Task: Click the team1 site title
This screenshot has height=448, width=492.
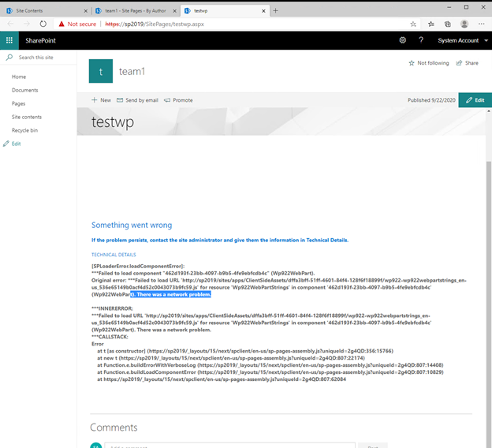Action: (x=132, y=71)
